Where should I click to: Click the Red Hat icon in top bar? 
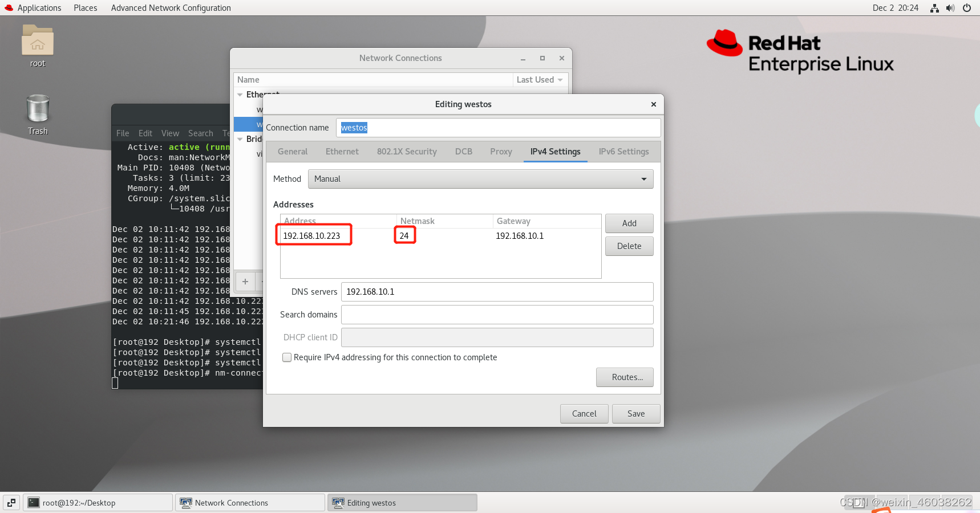[9, 8]
